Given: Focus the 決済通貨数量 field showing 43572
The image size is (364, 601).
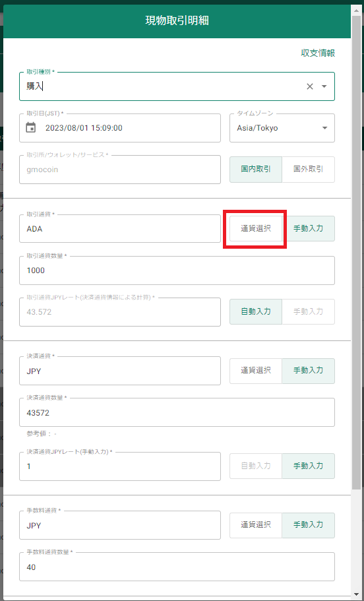Looking at the screenshot, I should [177, 412].
